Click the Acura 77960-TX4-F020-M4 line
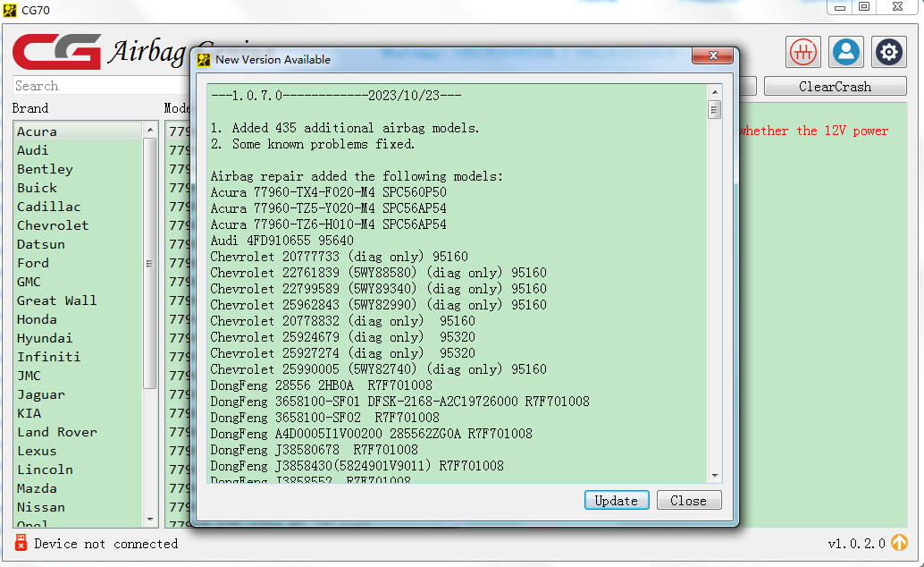This screenshot has height=567, width=924. (328, 192)
